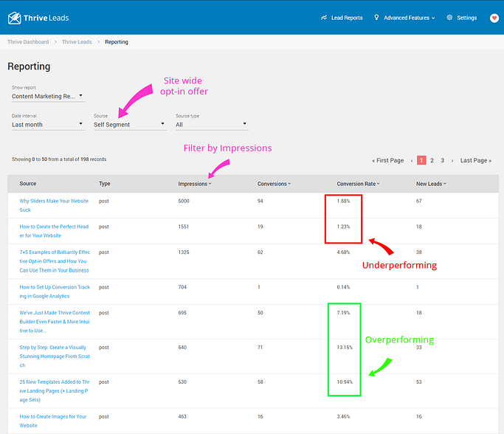Click the 71 conversions cell
Image resolution: width=504 pixels, height=434 pixels.
(x=260, y=348)
